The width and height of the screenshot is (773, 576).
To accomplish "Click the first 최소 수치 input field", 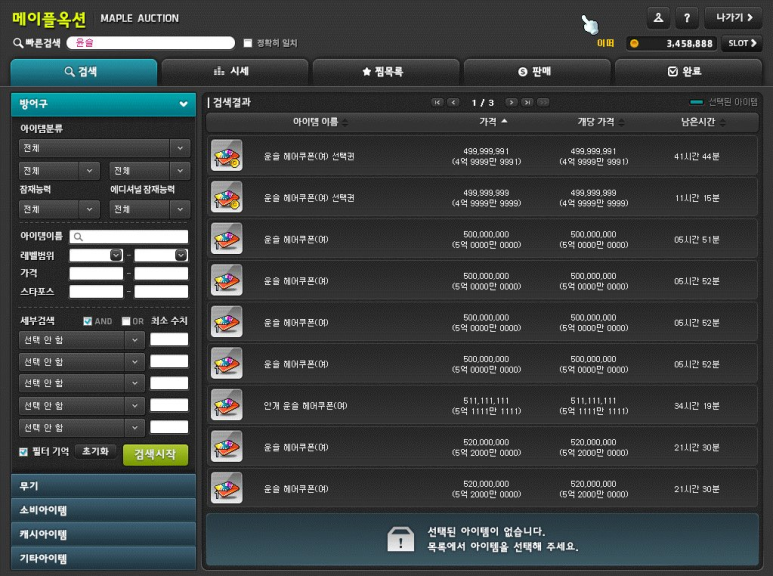I will pyautogui.click(x=169, y=339).
